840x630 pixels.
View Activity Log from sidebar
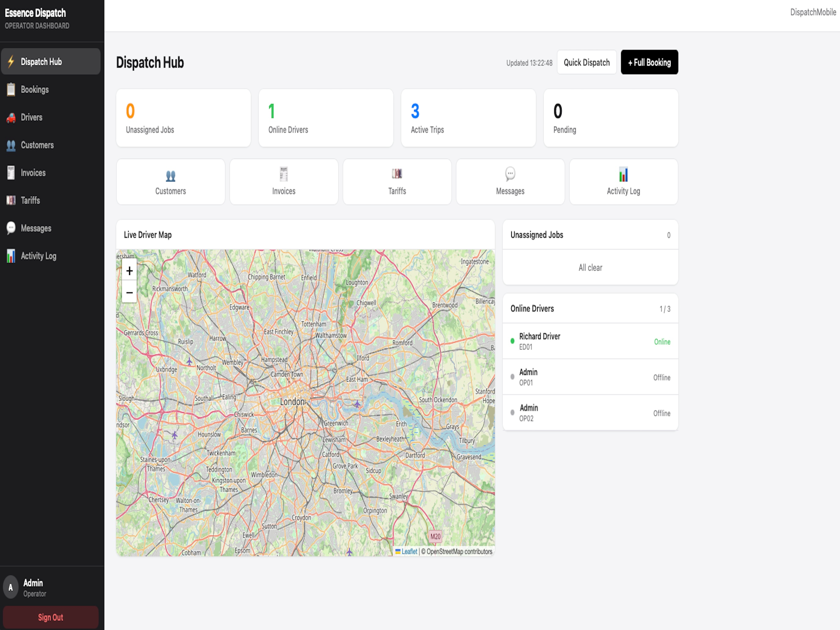click(x=50, y=256)
